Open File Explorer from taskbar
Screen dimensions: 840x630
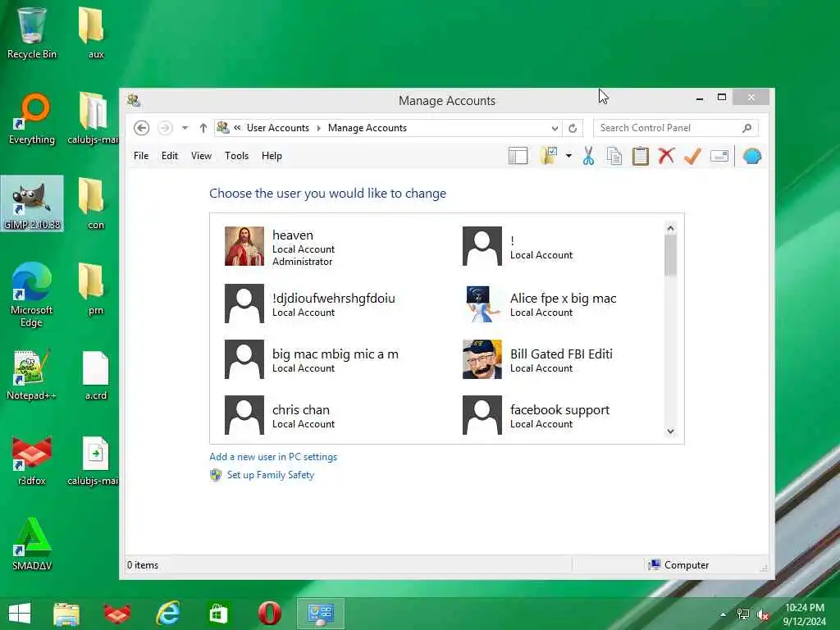66,614
